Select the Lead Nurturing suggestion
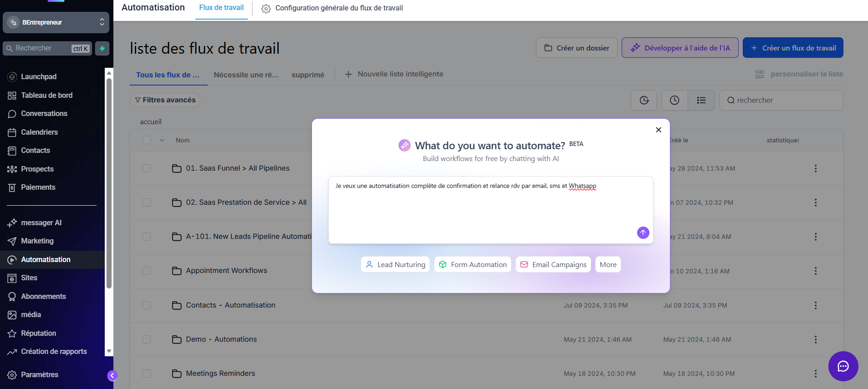 coord(395,265)
